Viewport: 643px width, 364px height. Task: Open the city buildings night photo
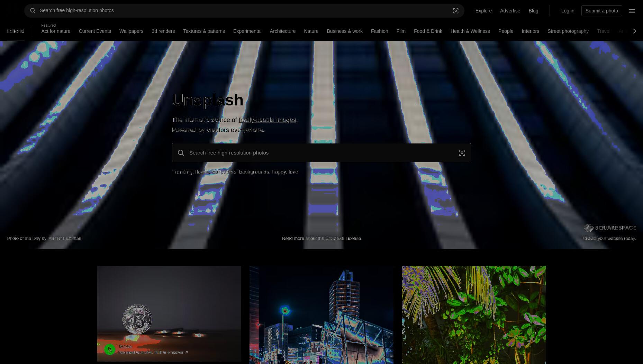point(321,315)
